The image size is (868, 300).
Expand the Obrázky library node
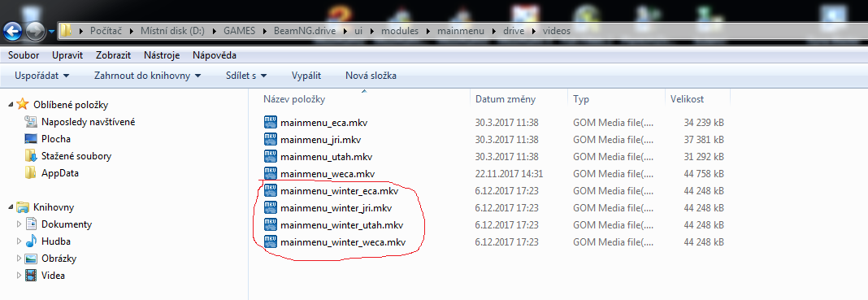[20, 259]
